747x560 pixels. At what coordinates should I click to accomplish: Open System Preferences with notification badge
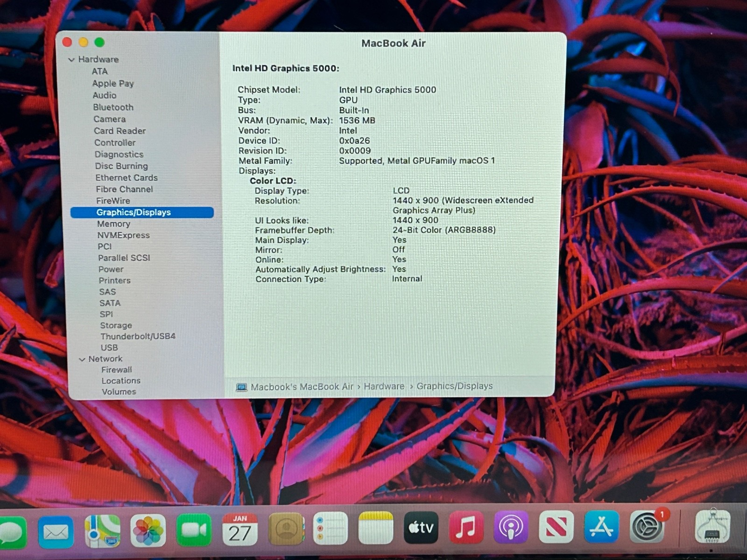tap(647, 527)
